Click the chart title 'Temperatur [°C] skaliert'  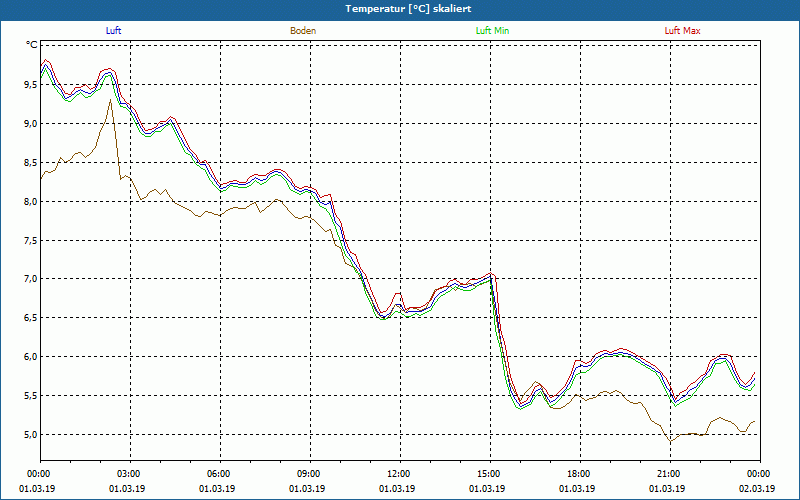point(408,9)
